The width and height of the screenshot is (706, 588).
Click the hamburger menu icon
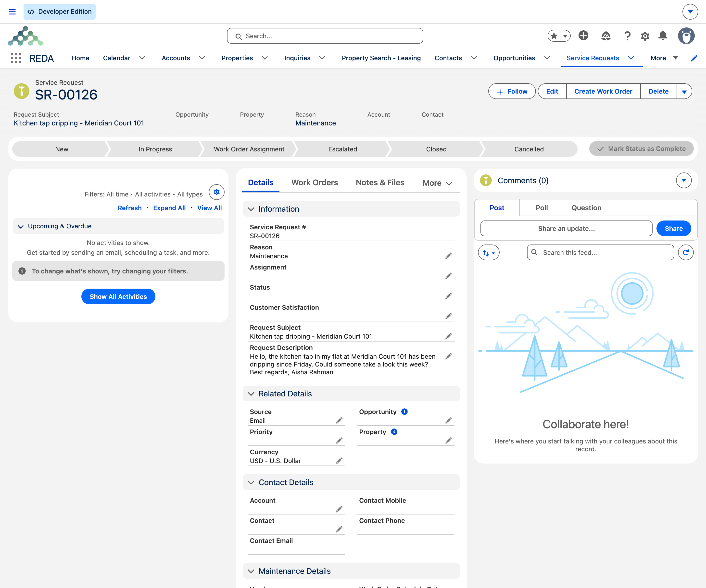[12, 12]
